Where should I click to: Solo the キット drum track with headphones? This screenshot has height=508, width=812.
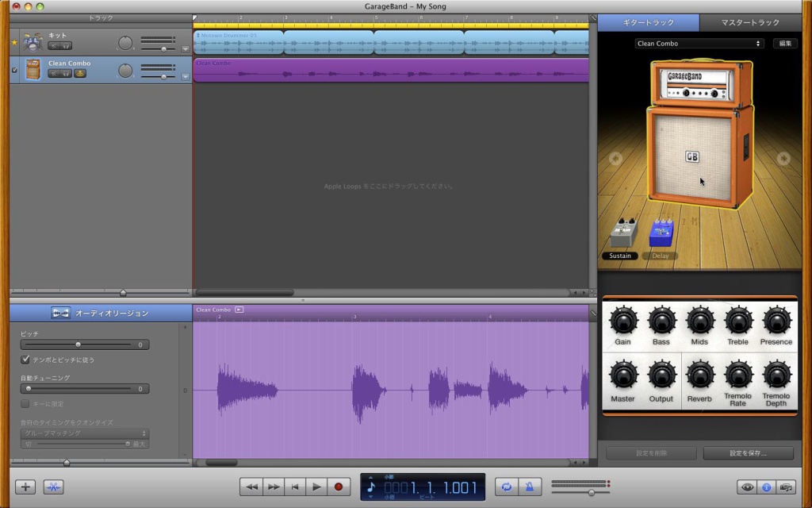(x=66, y=45)
